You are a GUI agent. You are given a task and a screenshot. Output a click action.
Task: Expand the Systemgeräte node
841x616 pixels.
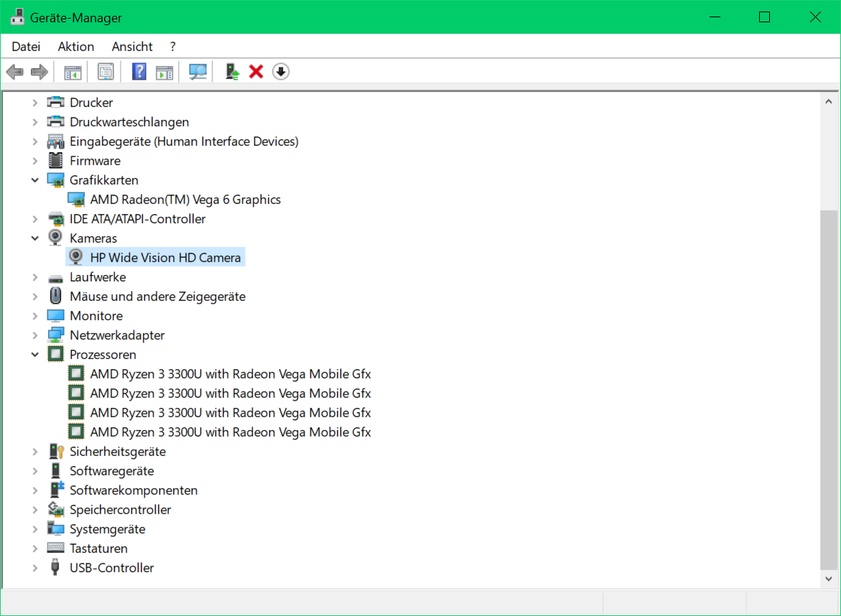[x=35, y=529]
